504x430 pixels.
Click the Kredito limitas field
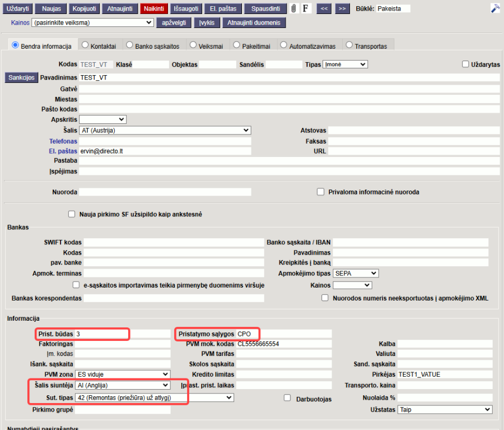284,374
